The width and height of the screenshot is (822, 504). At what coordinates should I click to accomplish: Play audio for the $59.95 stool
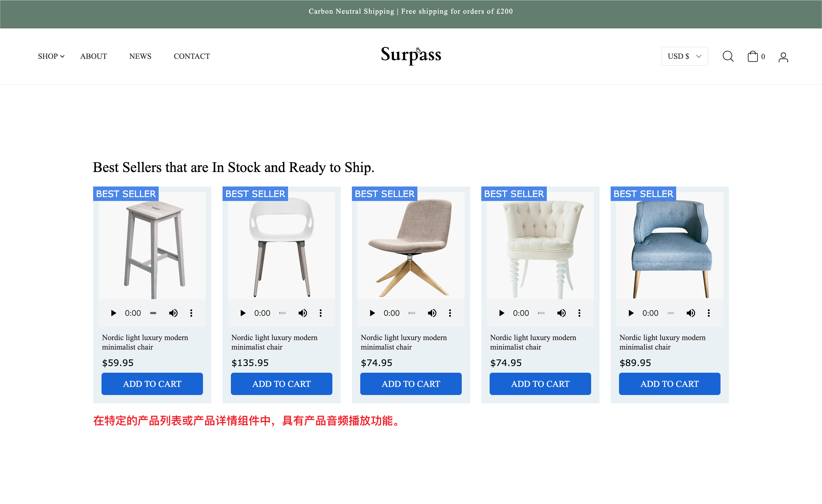click(113, 313)
